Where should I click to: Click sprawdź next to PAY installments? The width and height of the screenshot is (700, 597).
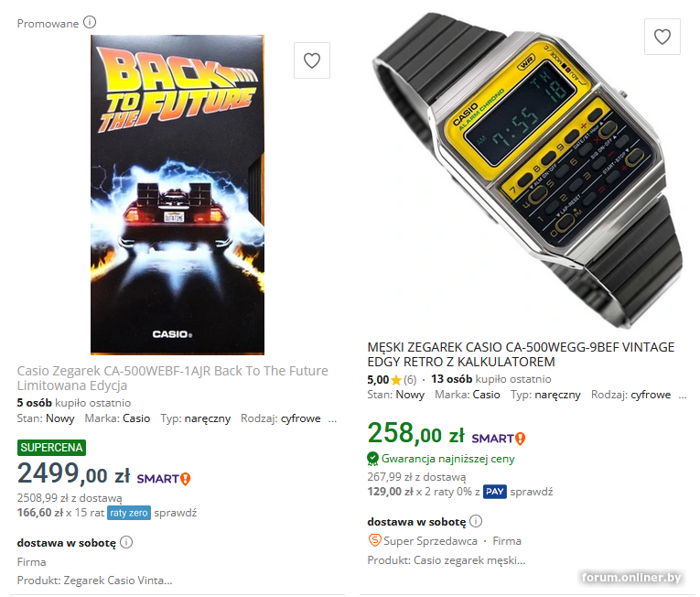click(x=532, y=492)
